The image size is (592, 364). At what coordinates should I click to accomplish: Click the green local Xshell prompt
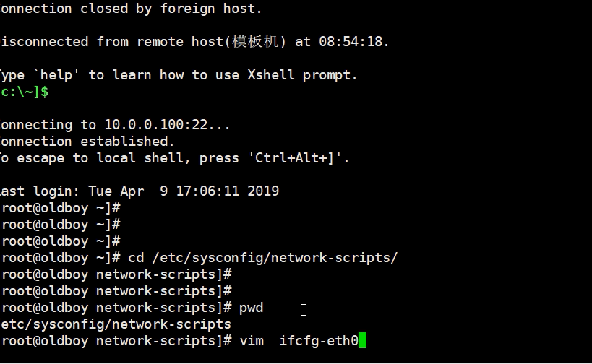pos(24,92)
